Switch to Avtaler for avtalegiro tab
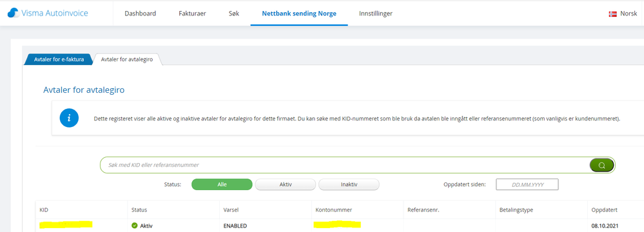 [x=127, y=59]
